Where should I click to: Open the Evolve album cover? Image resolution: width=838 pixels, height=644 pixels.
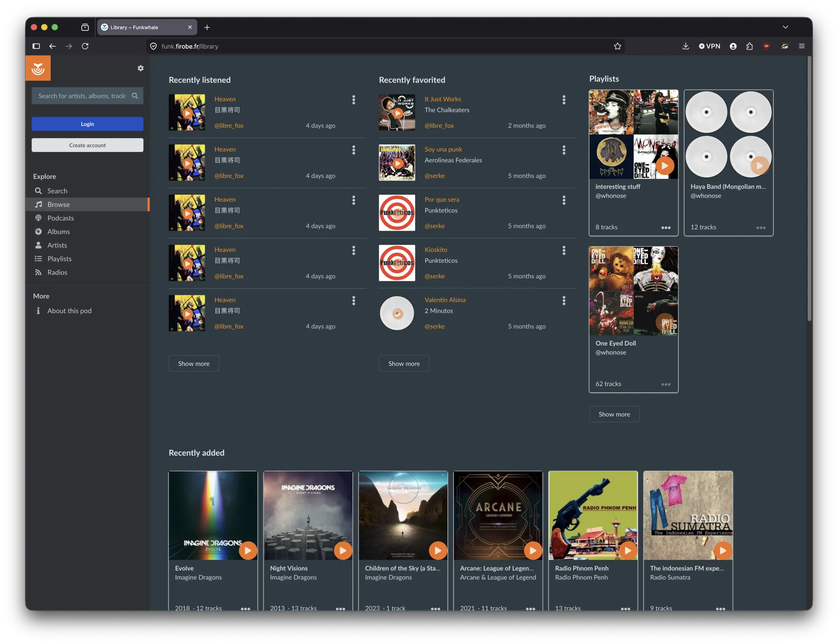[x=213, y=515]
